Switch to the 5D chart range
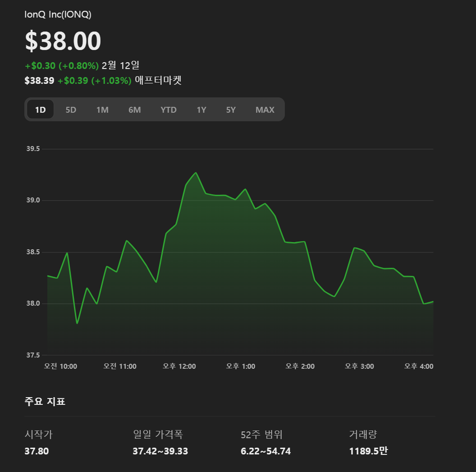This screenshot has height=472, width=476. pos(71,110)
